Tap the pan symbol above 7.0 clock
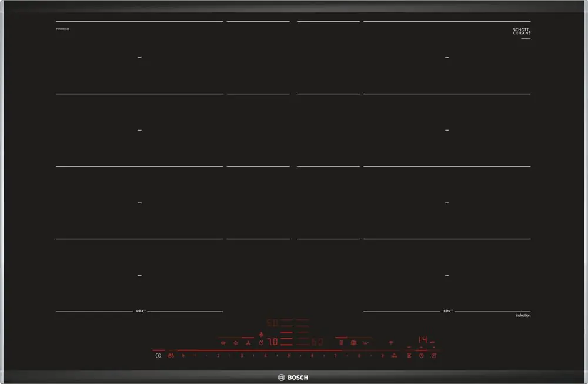This screenshot has width=588, height=384. (262, 334)
